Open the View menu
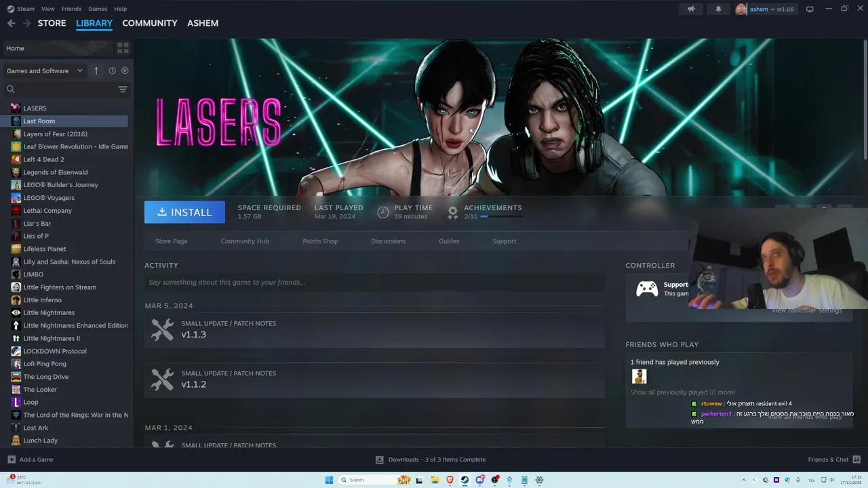 coord(47,9)
